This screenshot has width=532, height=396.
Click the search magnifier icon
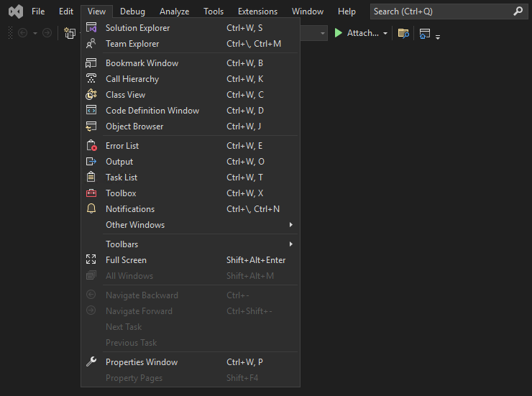pyautogui.click(x=518, y=11)
